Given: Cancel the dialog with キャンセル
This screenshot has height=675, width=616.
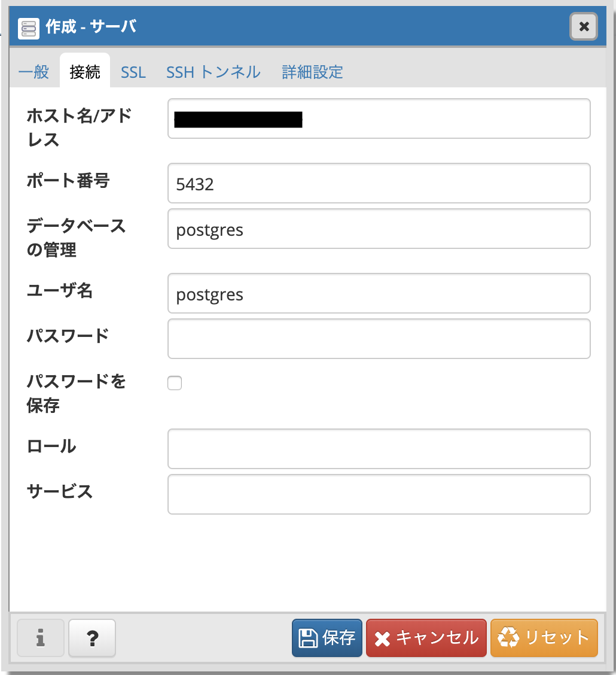Looking at the screenshot, I should [426, 637].
